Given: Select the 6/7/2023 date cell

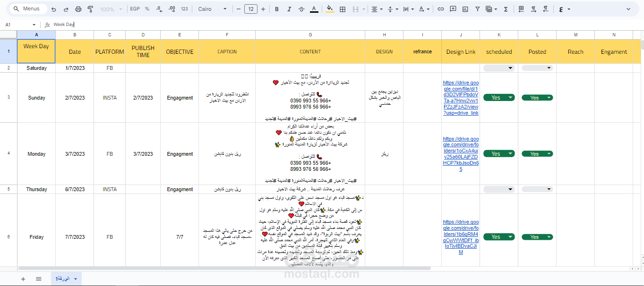Looking at the screenshot, I should point(75,189).
